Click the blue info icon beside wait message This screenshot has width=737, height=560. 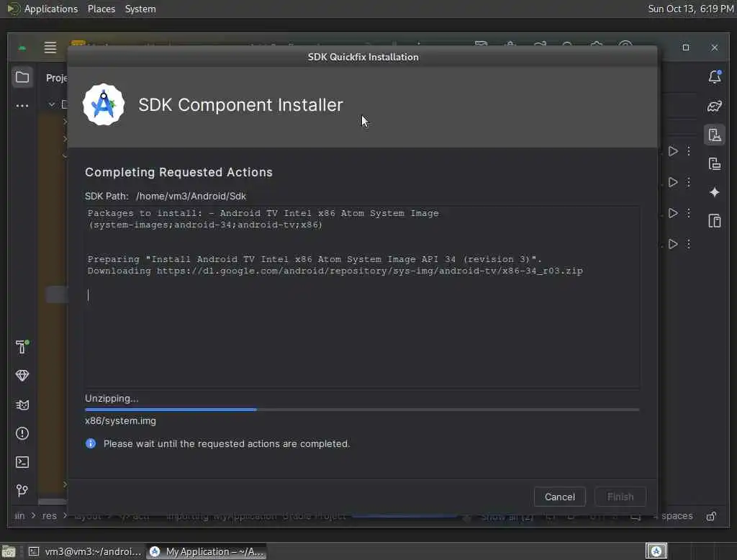pos(91,443)
